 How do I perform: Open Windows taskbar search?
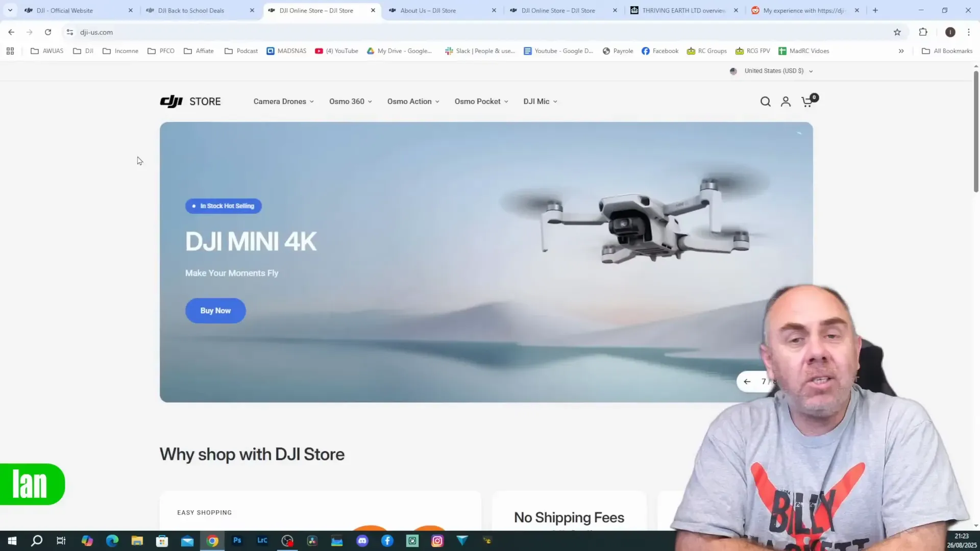tap(37, 541)
